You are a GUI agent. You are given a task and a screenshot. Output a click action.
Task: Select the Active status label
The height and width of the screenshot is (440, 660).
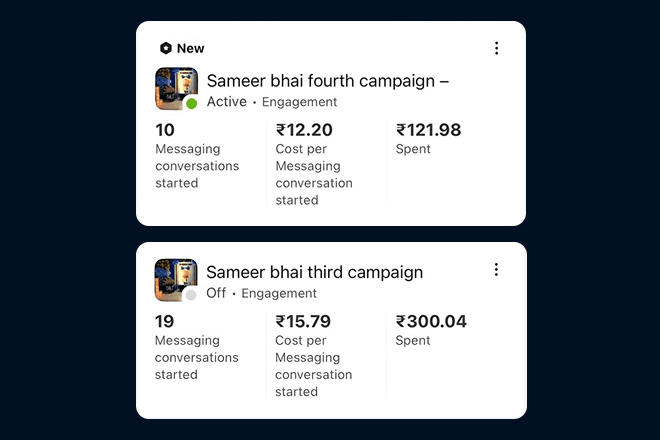click(227, 102)
